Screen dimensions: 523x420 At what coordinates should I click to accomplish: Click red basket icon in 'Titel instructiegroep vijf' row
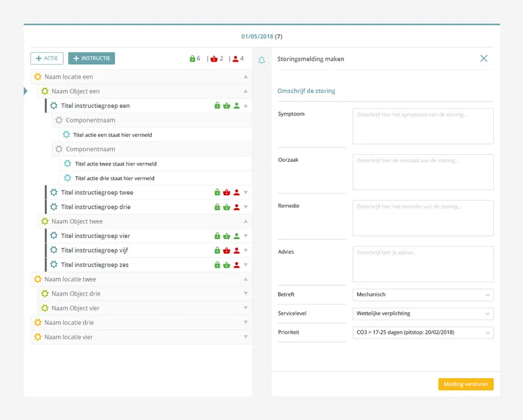coord(227,251)
